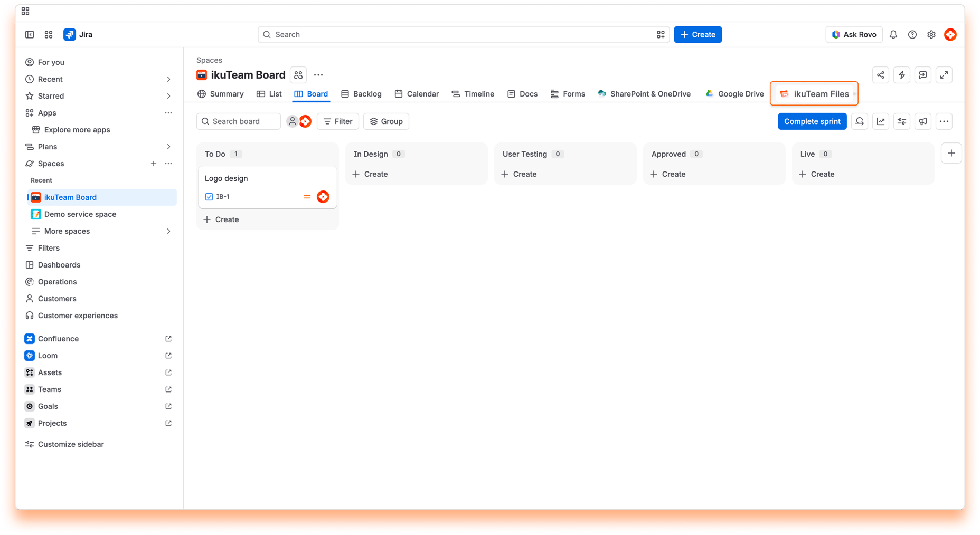
Task: Open the Filter dropdown
Action: click(338, 121)
